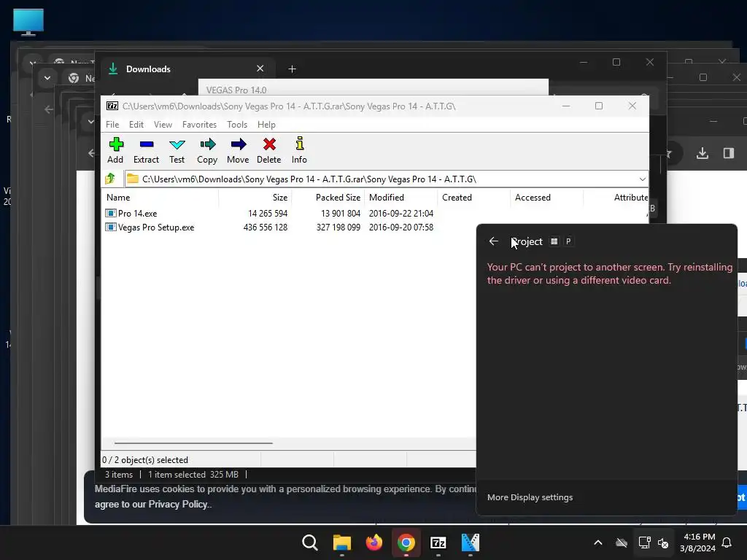The width and height of the screenshot is (747, 560).
Task: Open More Display settings link
Action: point(530,497)
